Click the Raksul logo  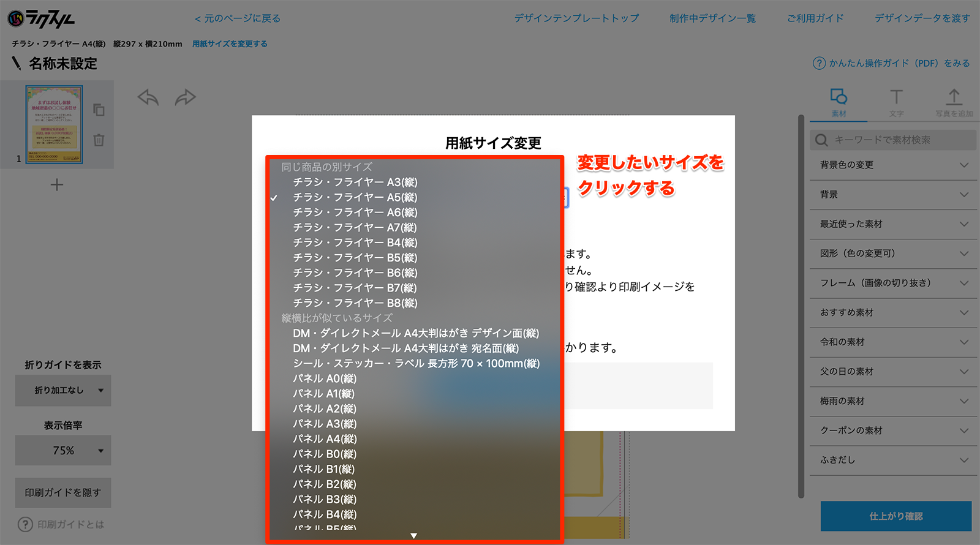pos(41,19)
